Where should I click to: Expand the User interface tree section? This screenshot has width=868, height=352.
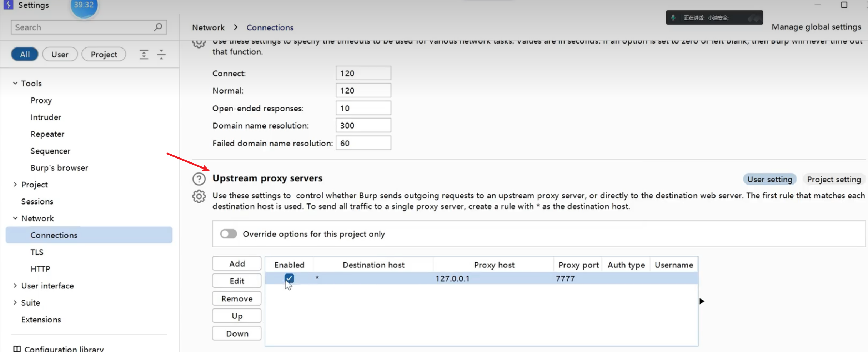15,286
